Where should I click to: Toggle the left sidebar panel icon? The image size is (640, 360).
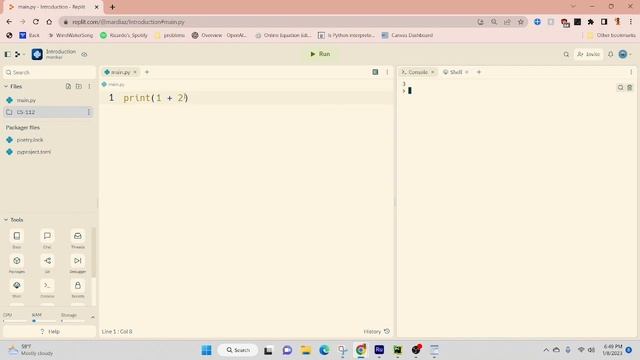coord(7,54)
